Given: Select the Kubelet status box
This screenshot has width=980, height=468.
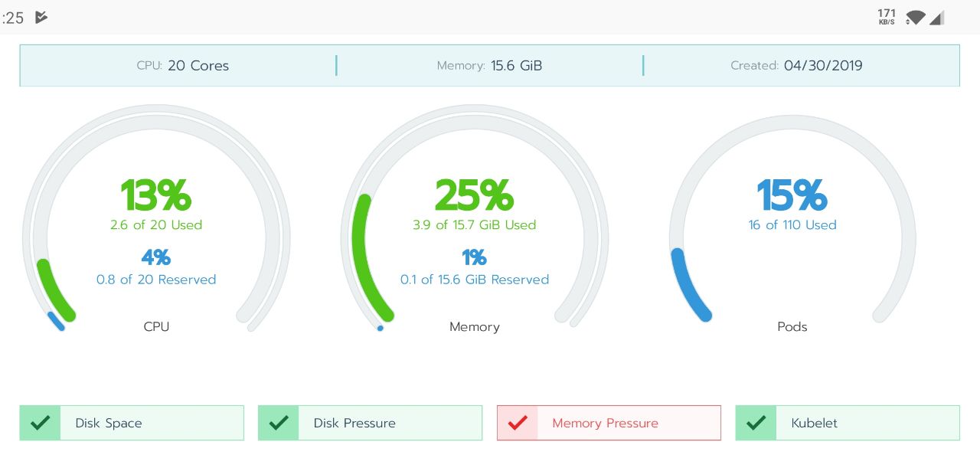Looking at the screenshot, I should (848, 423).
